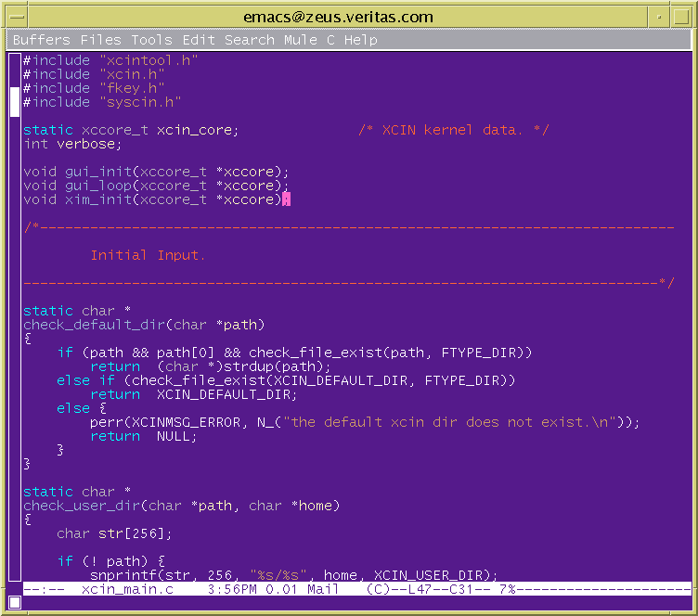This screenshot has height=616, width=698.
Task: Click the small box at top of scrollbar
Action: point(15,60)
